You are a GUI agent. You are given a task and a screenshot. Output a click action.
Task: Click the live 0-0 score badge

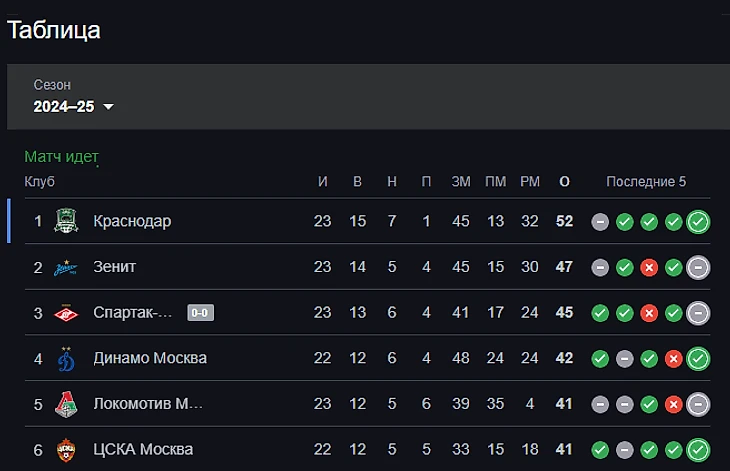200,313
